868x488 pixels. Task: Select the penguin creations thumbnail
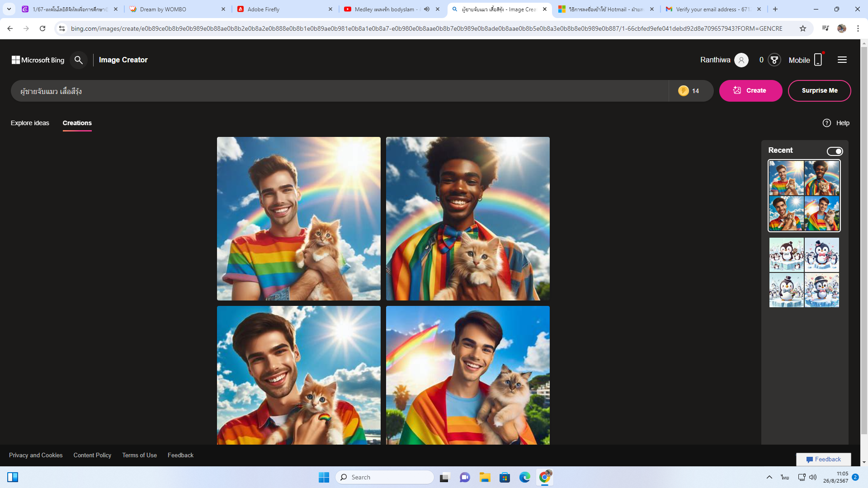804,272
